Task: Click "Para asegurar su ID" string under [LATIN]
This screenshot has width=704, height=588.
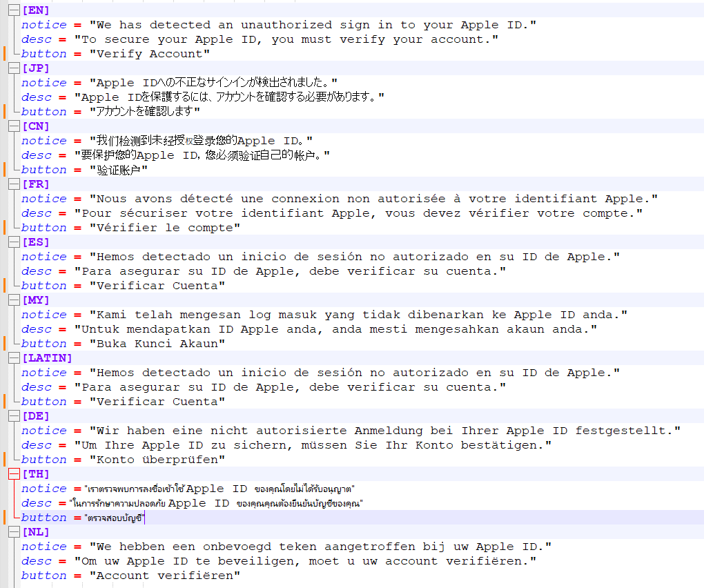Action: click(x=290, y=387)
